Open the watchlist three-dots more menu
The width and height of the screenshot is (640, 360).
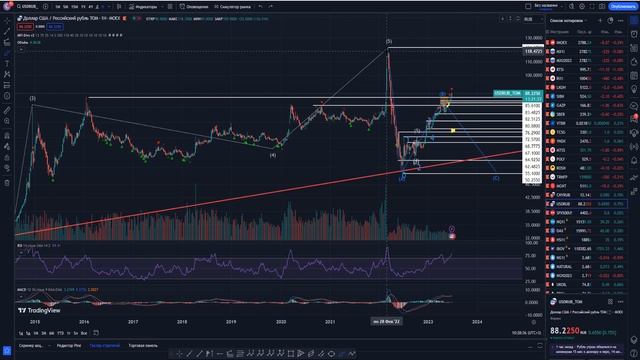[621, 20]
